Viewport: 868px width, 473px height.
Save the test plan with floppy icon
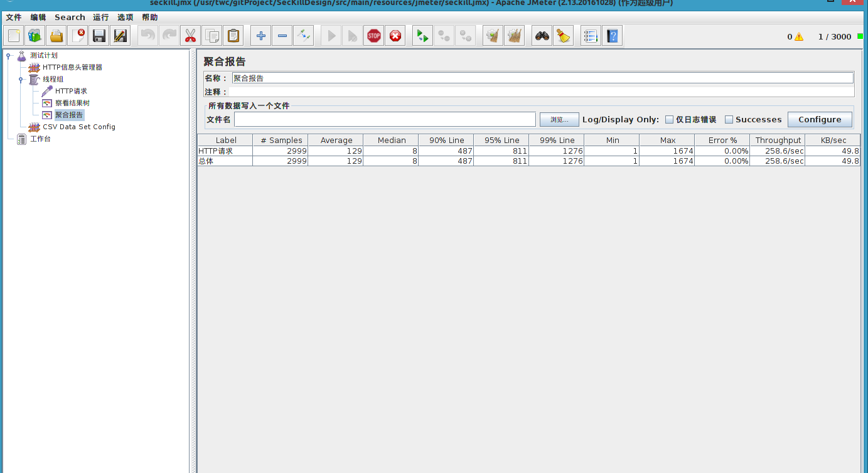pyautogui.click(x=99, y=36)
